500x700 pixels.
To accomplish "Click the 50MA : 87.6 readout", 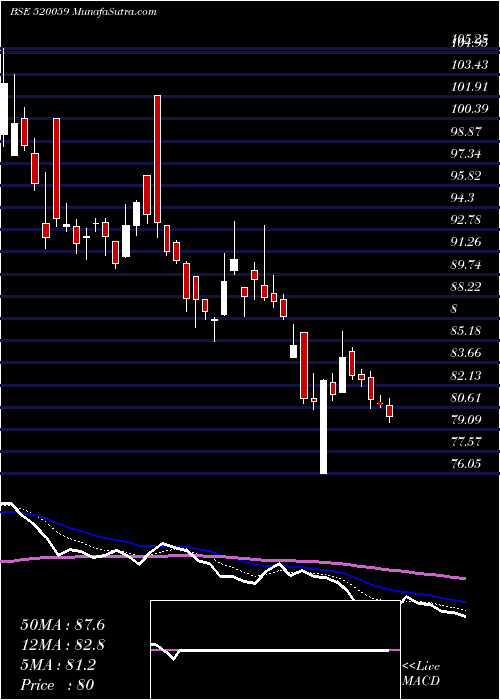I will 63,625.
